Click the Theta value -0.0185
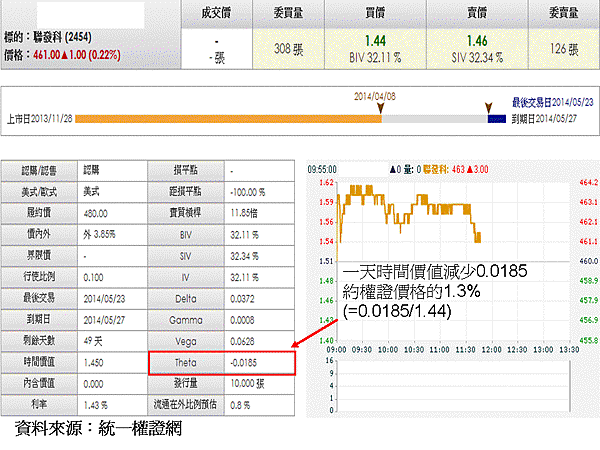The height and width of the screenshot is (450, 600). (243, 363)
